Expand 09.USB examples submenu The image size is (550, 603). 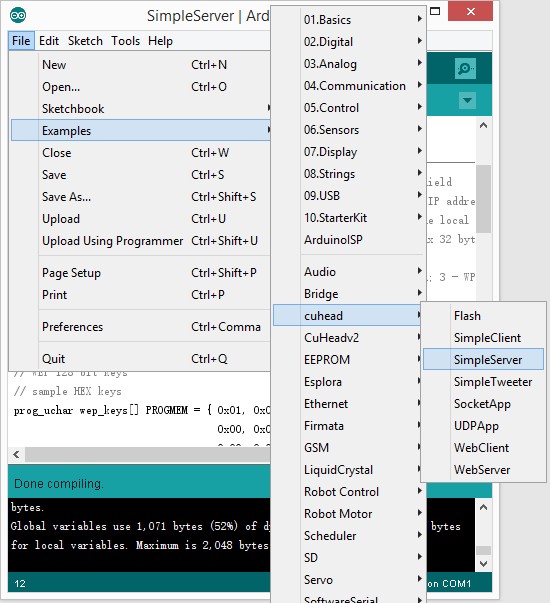coord(348,195)
